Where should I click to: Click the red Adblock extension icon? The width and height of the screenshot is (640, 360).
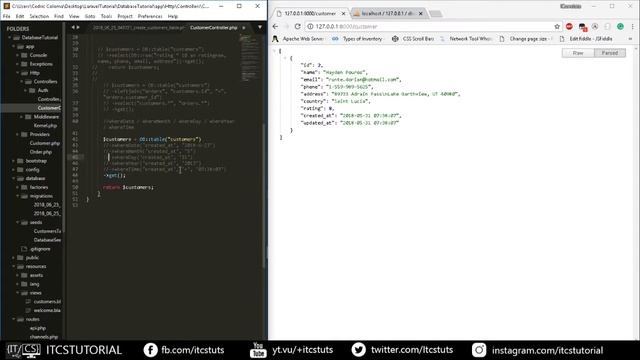click(569, 27)
